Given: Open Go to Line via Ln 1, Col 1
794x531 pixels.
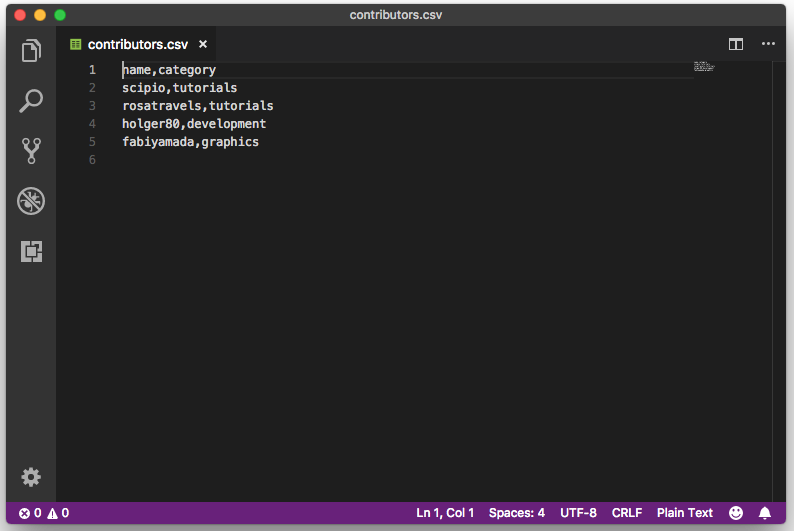Looking at the screenshot, I should coord(445,513).
